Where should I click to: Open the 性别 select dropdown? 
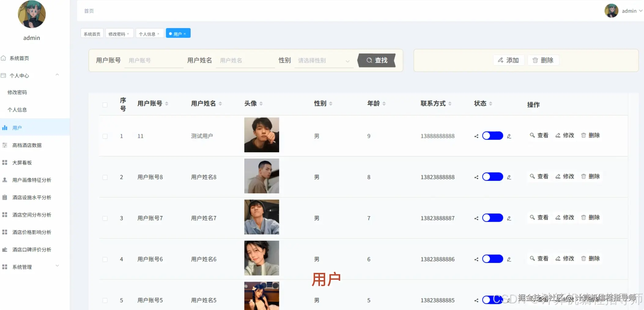pyautogui.click(x=324, y=60)
